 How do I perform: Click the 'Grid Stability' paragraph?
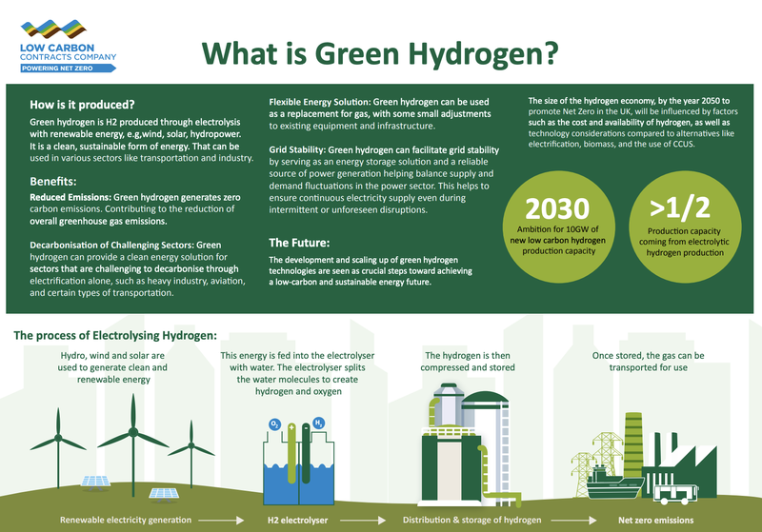384,180
